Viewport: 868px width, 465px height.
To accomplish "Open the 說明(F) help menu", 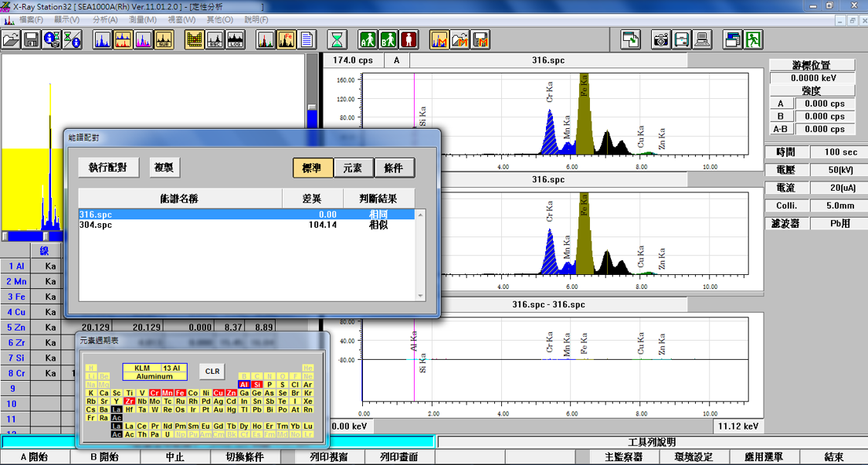I will click(256, 19).
